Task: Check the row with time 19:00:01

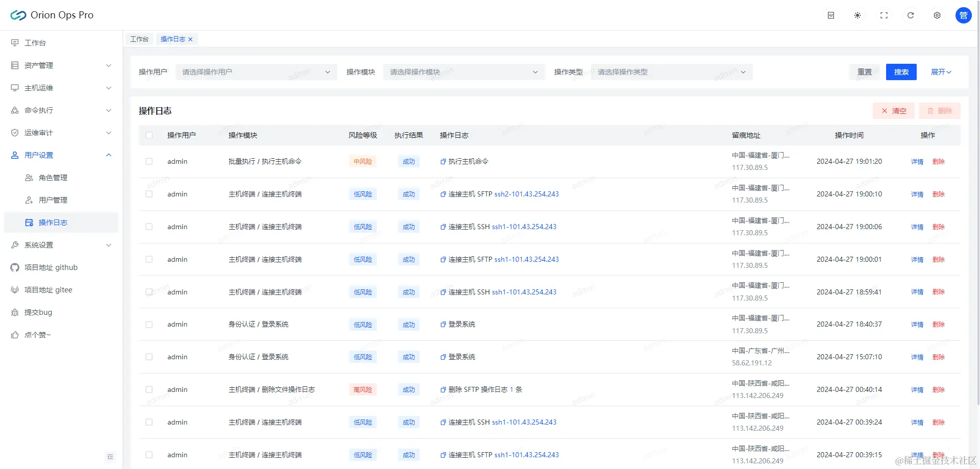Action: (149, 259)
